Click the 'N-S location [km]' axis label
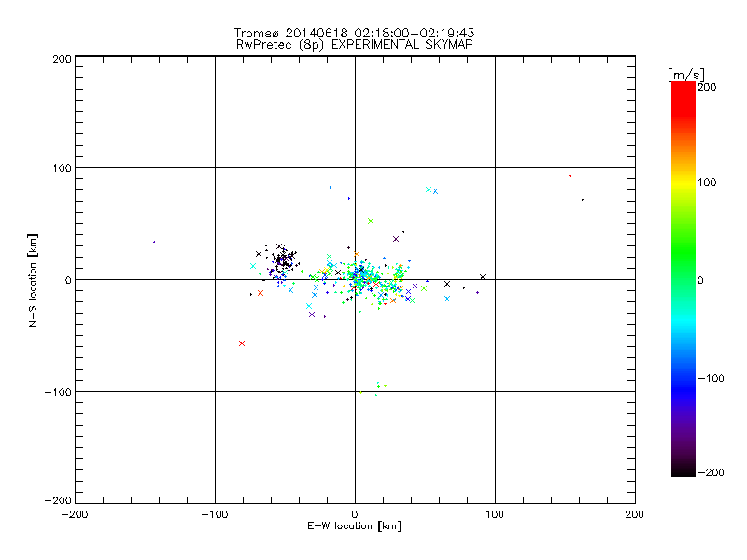Screen dimensions: 747x560 point(33,281)
